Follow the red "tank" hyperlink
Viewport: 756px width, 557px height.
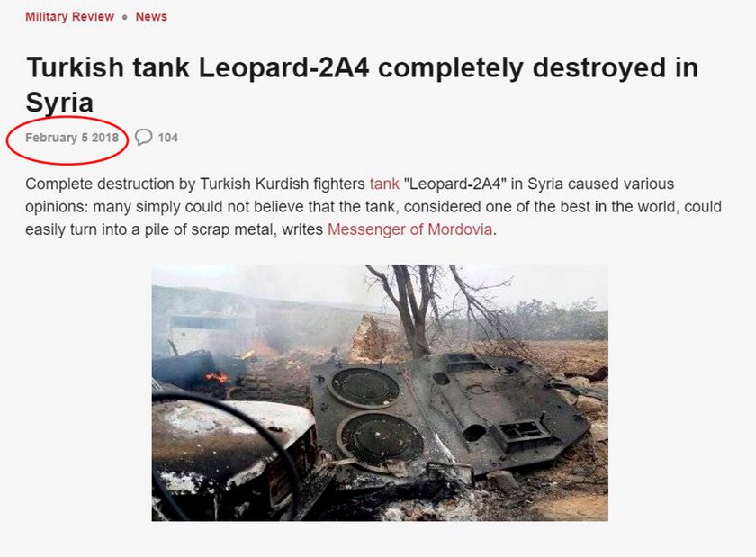(384, 184)
